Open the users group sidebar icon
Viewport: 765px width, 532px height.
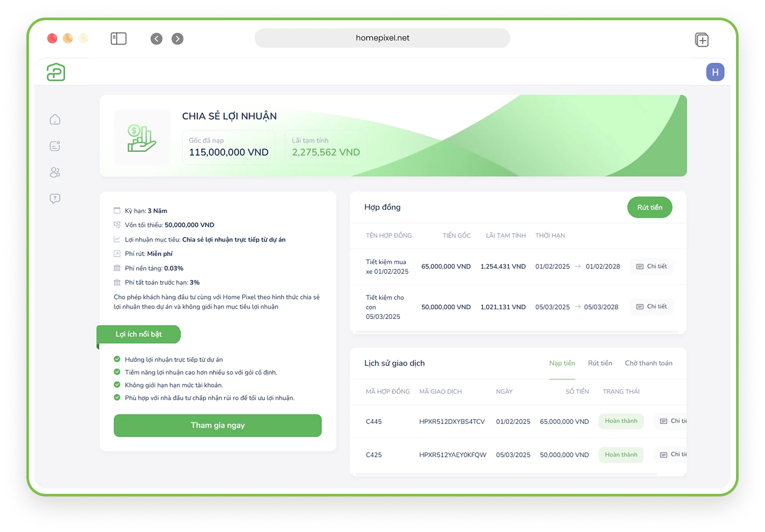pos(55,172)
